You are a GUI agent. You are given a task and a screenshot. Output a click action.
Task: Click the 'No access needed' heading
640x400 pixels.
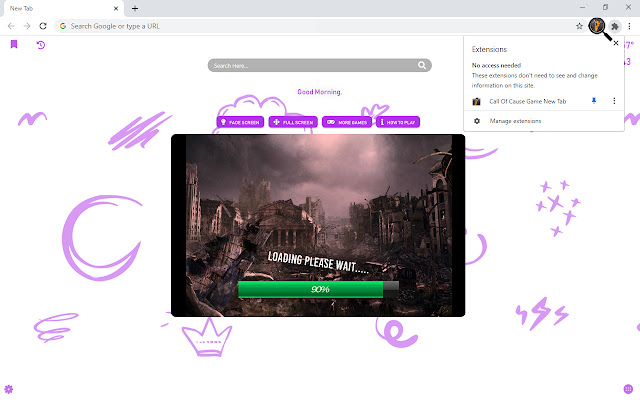(496, 65)
